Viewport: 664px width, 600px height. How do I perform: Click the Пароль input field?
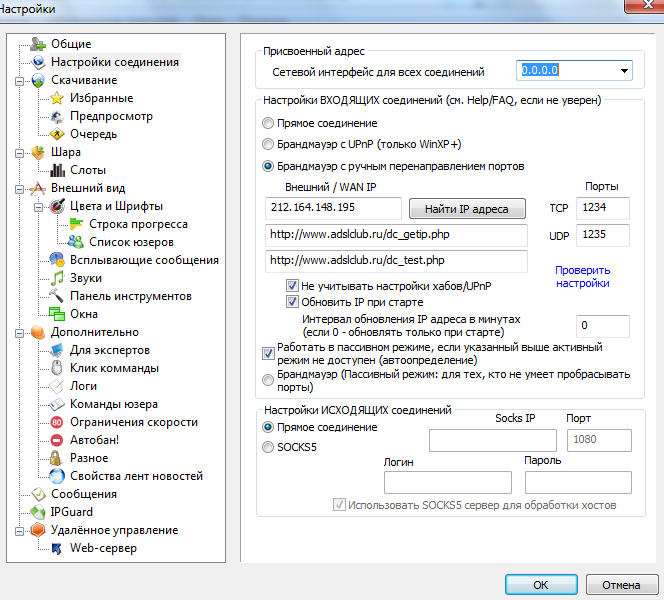[x=578, y=482]
